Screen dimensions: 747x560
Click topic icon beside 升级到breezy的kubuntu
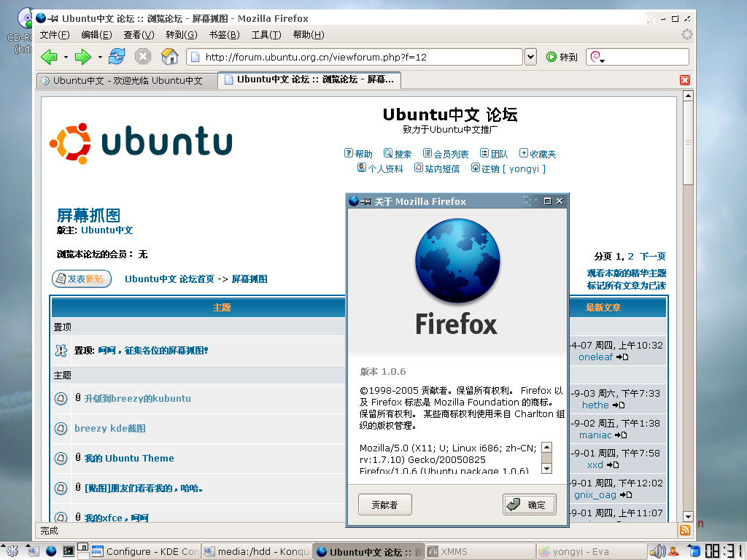tap(61, 398)
